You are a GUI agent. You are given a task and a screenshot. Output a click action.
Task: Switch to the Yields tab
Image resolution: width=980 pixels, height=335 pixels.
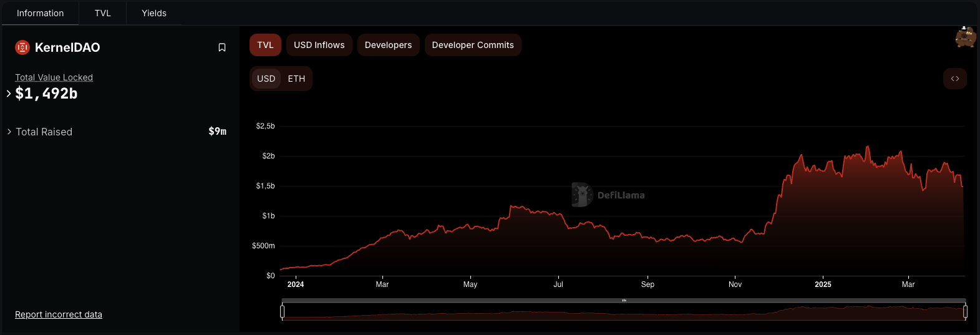click(154, 13)
